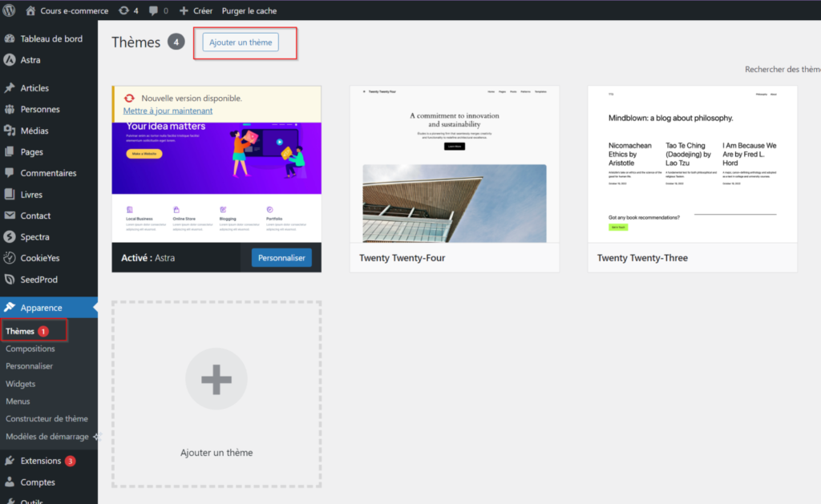Click Ajouter un thème placeholder text
Viewport: 821px width, 504px height.
click(216, 453)
